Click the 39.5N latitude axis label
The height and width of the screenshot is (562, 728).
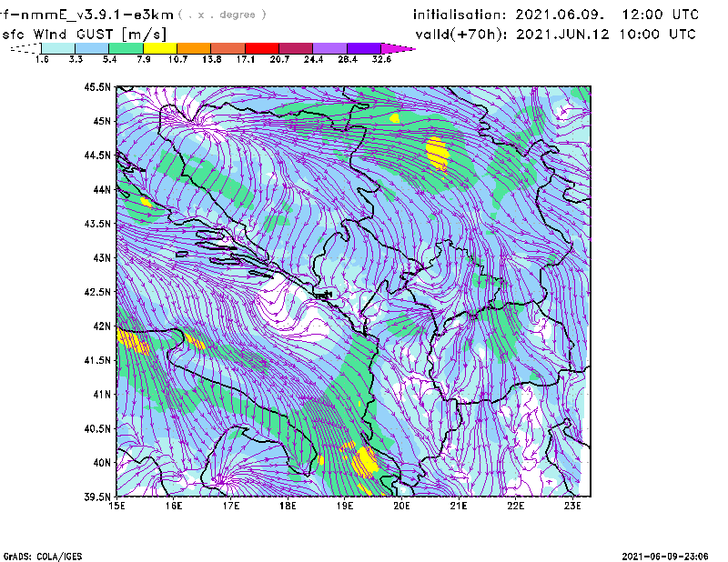coord(97,497)
